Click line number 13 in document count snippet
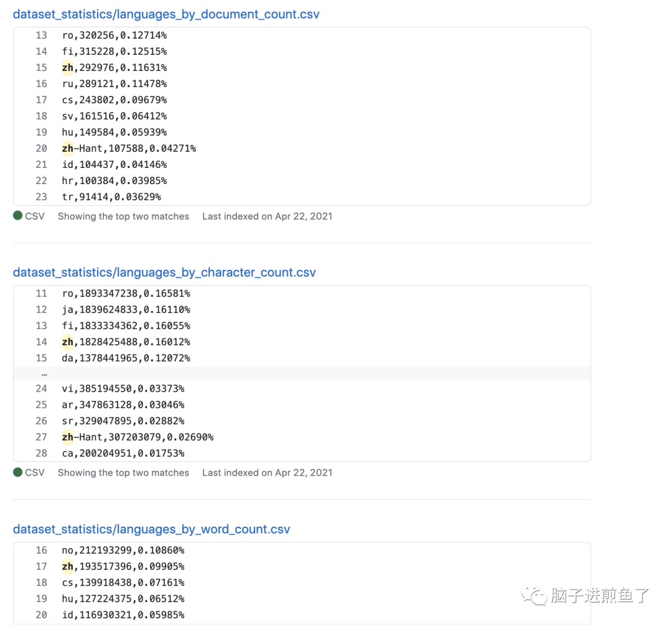Image resolution: width=672 pixels, height=625 pixels. coord(41,35)
